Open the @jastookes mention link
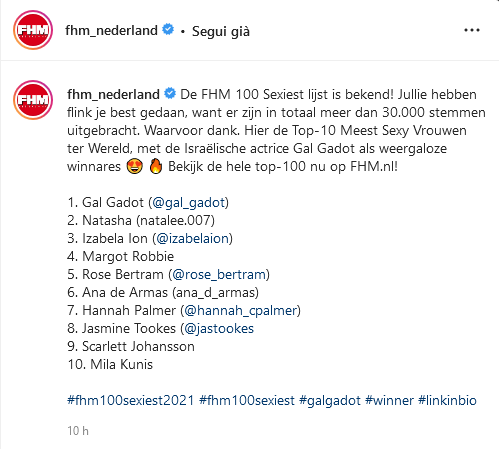This screenshot has height=449, width=499. click(x=219, y=329)
